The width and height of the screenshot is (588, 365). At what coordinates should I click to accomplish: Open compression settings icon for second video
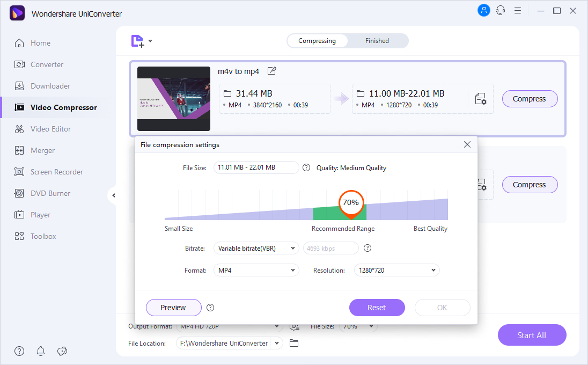482,185
